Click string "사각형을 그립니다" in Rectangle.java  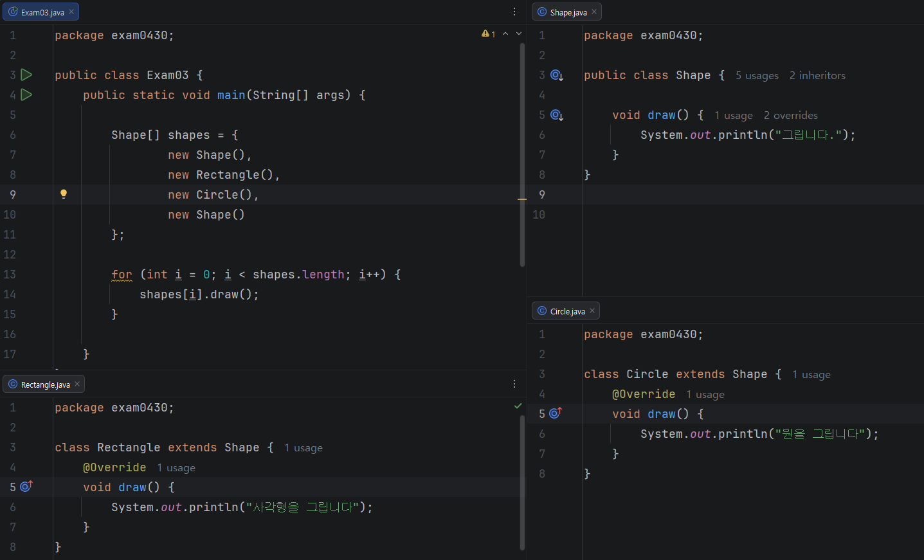click(x=303, y=507)
